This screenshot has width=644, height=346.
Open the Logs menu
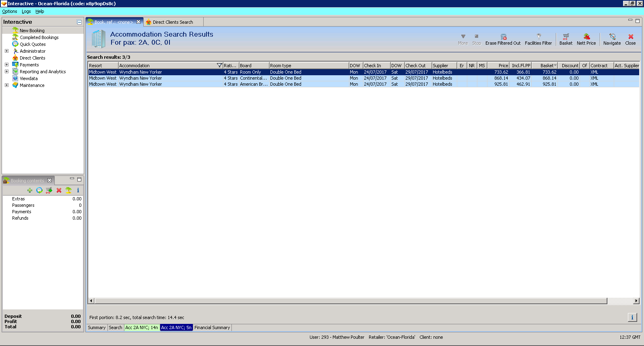pyautogui.click(x=26, y=12)
